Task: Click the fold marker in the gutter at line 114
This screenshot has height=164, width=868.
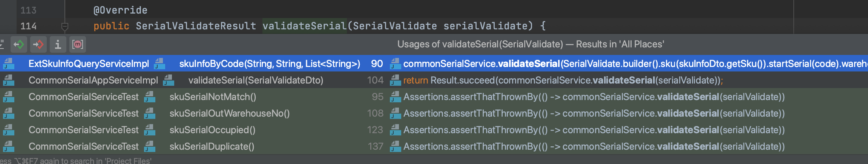Action: [x=64, y=27]
